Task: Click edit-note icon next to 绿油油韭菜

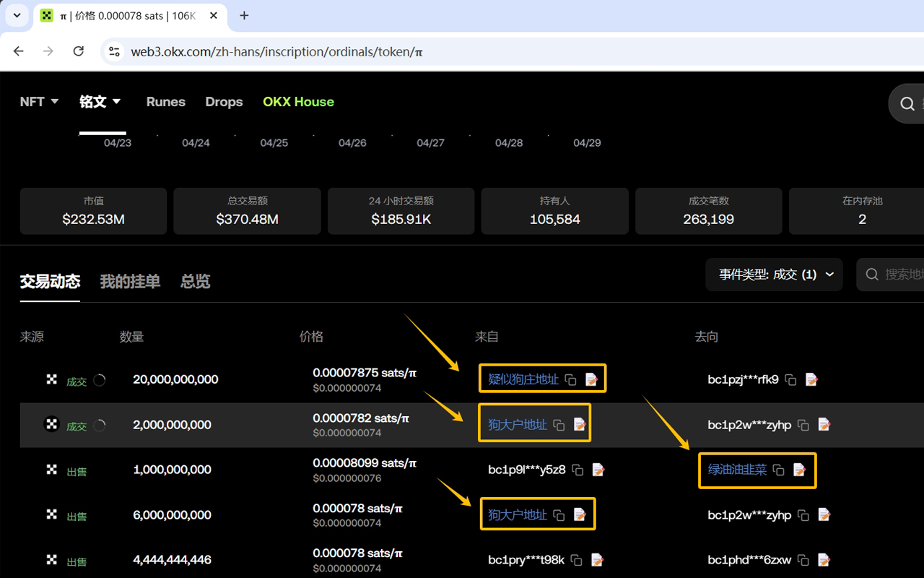Action: 799,470
